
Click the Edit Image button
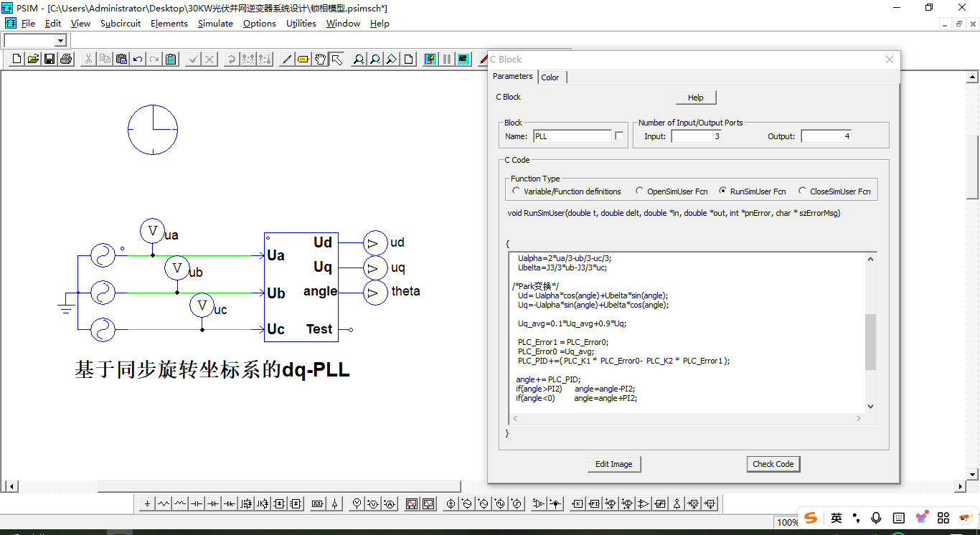[x=613, y=464]
